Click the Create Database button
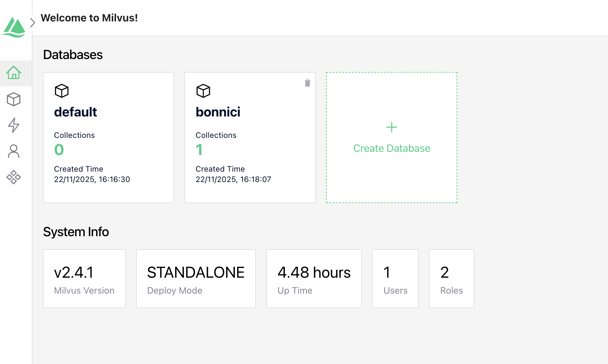The height and width of the screenshot is (364, 608). point(392,148)
